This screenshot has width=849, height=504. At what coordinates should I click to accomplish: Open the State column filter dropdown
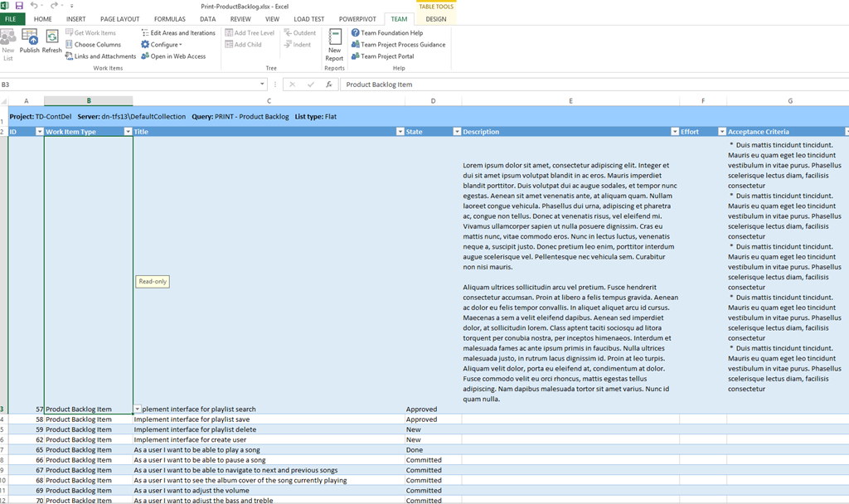(x=456, y=132)
